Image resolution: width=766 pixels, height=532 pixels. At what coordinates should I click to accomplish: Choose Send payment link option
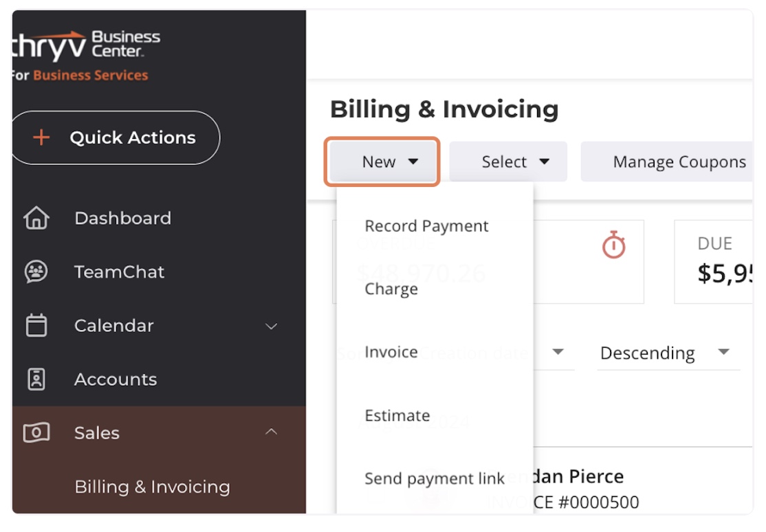coord(435,479)
